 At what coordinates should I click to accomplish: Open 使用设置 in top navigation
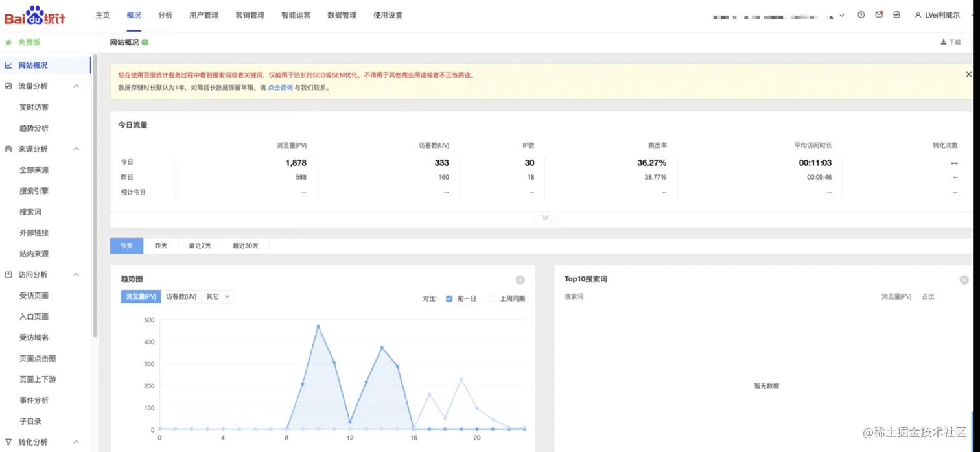pos(388,15)
